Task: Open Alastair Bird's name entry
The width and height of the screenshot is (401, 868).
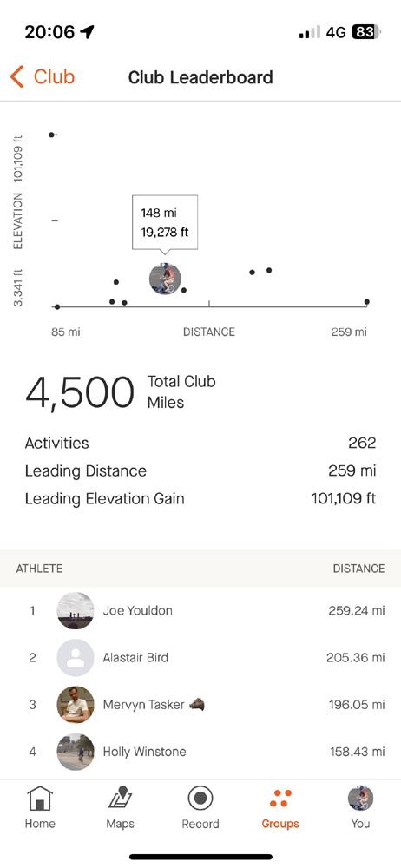Action: [x=135, y=658]
